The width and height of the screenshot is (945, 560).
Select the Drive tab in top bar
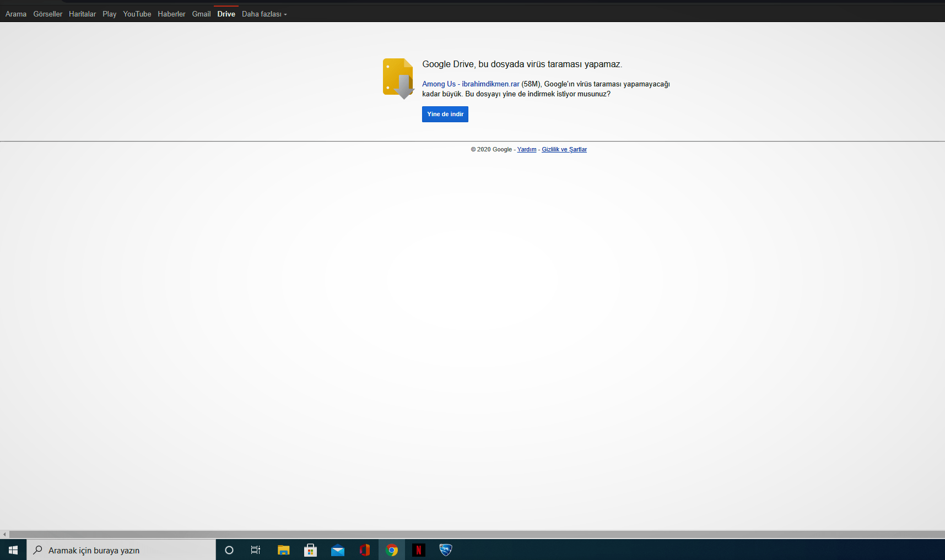[x=226, y=14]
